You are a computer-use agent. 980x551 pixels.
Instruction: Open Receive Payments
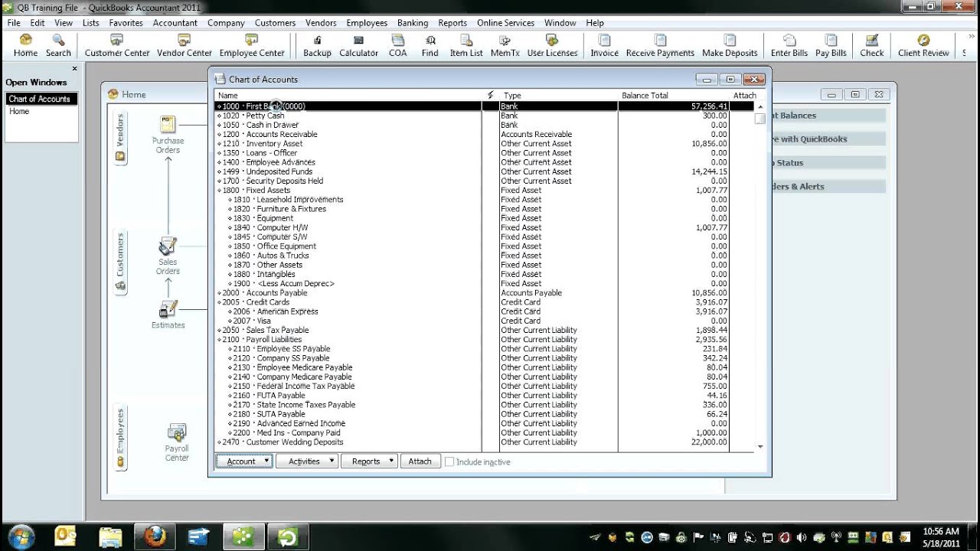660,46
